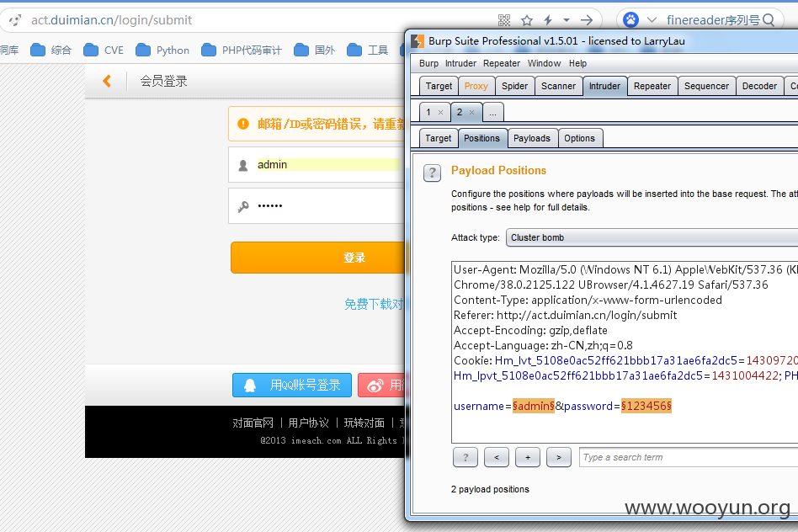Open the Python bookmark folder
This screenshot has height=532, width=798.
point(162,50)
